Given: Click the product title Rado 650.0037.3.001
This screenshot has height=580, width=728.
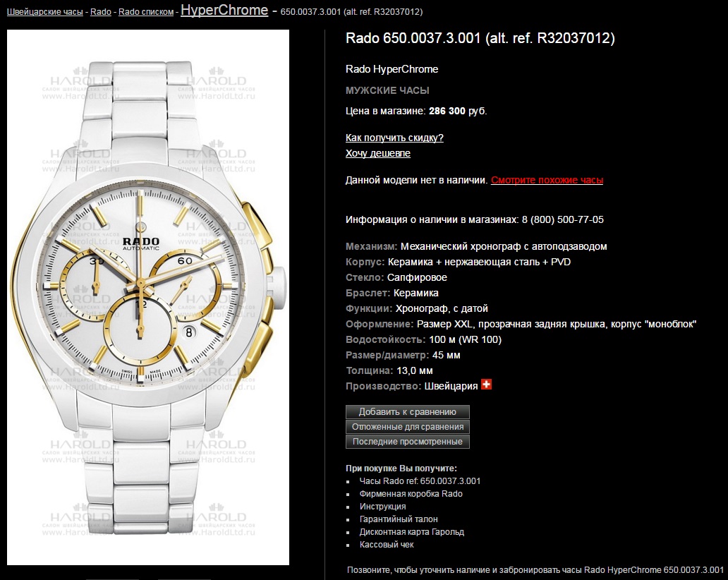Looking at the screenshot, I should [480, 38].
